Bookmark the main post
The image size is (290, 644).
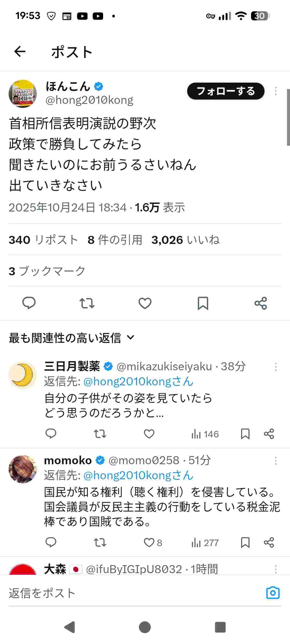pos(203,303)
